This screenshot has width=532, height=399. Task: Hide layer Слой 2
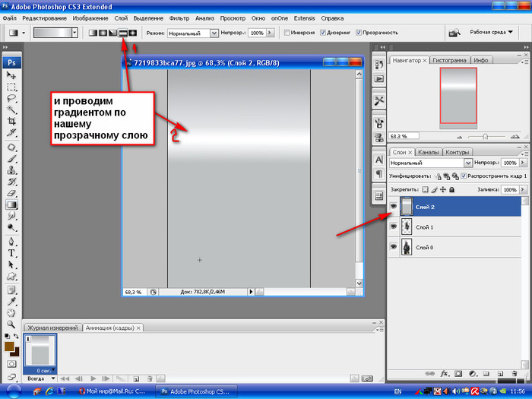tap(393, 206)
